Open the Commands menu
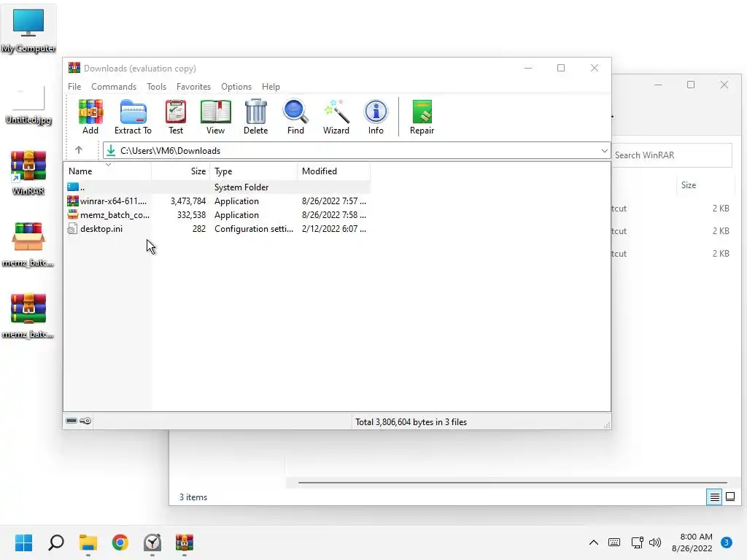Viewport: 747px width, 560px height. tap(114, 87)
